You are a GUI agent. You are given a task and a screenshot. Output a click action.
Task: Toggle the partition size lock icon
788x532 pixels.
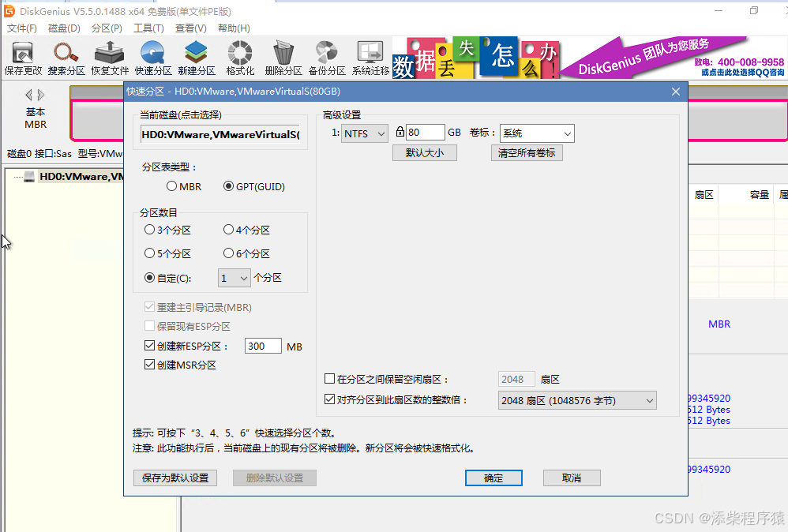click(x=400, y=132)
